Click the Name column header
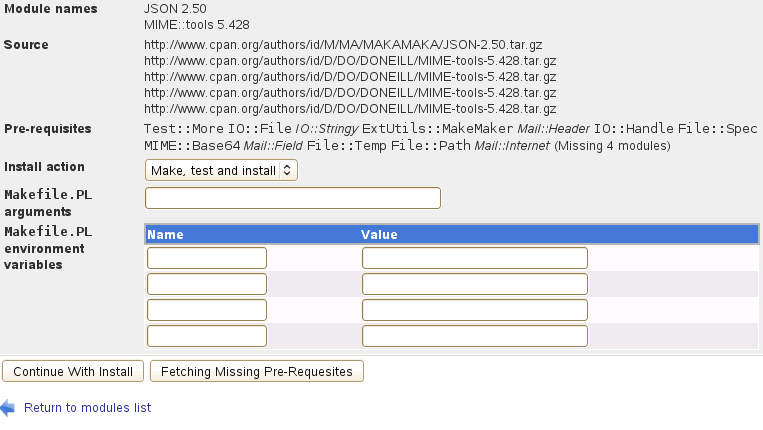 pos(165,235)
